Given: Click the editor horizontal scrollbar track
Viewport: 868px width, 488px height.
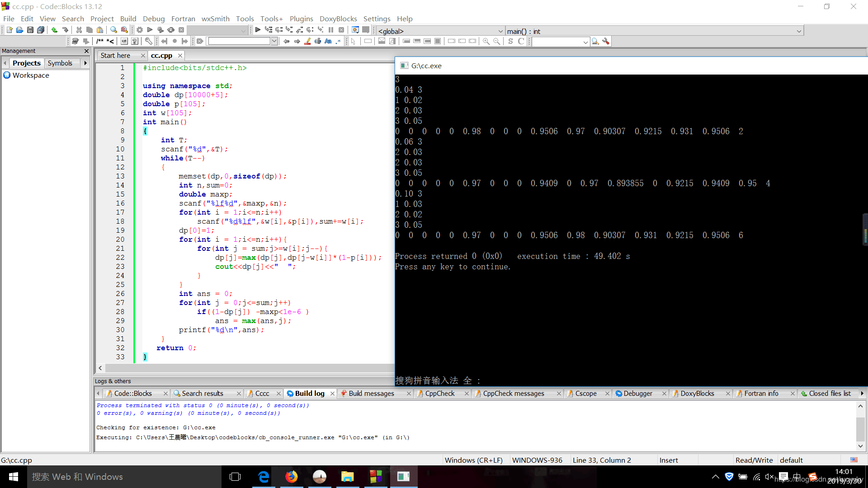Looking at the screenshot, I should click(249, 368).
